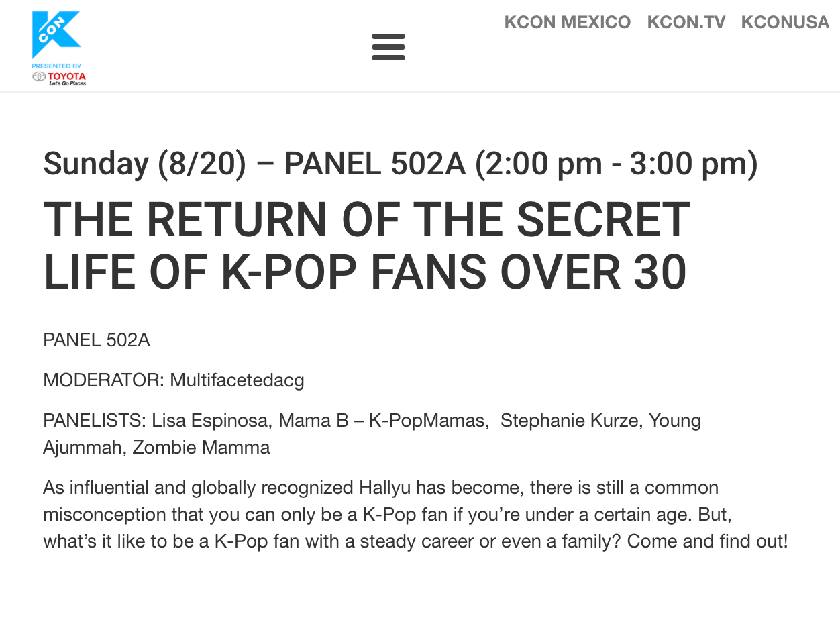Click the "2:00 pm - 3:00 pm" time
Screen dimensions: 840x624
click(616, 164)
